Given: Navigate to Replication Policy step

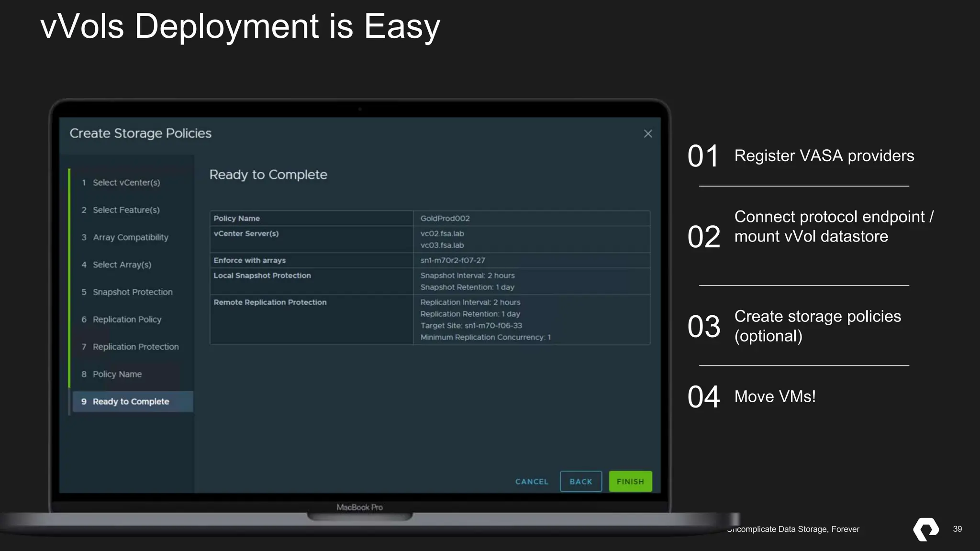Looking at the screenshot, I should pos(127,320).
